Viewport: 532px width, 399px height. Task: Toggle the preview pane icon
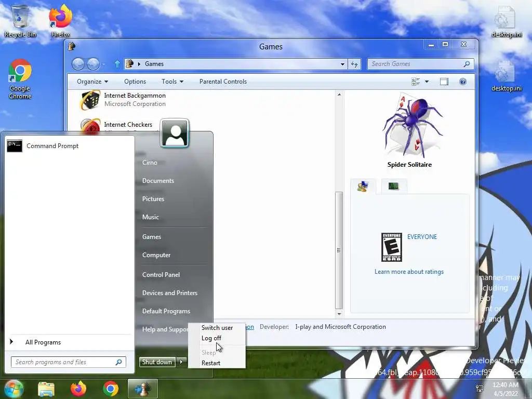444,82
